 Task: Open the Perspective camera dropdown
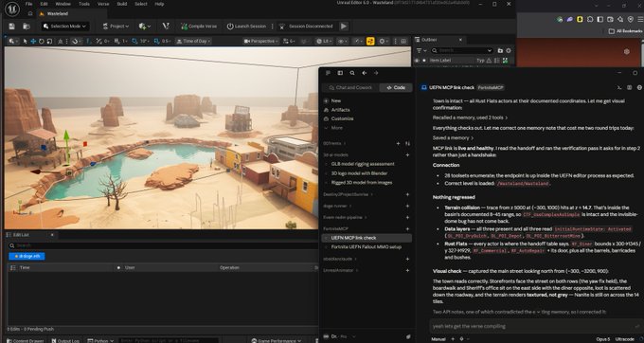260,41
